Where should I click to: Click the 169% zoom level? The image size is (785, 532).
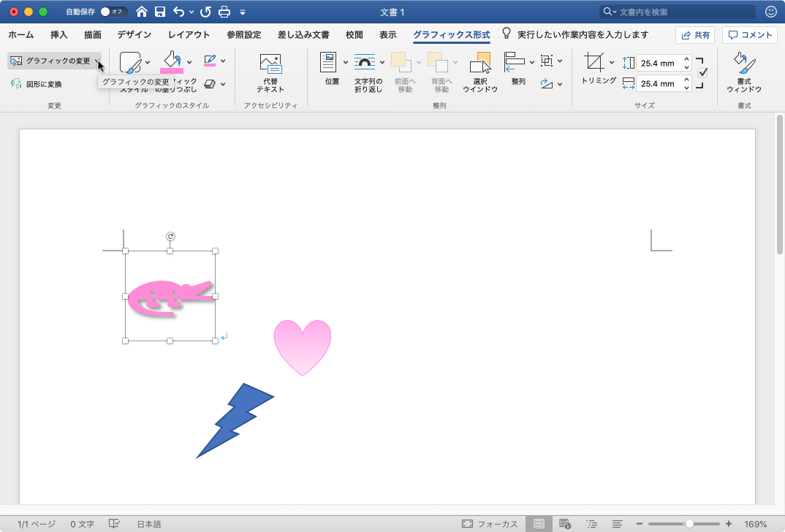(755, 523)
